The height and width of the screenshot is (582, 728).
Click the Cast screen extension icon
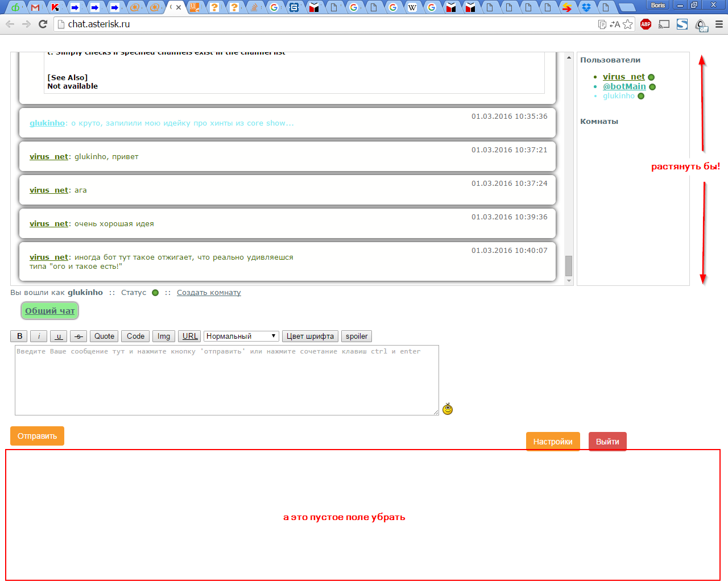click(664, 24)
